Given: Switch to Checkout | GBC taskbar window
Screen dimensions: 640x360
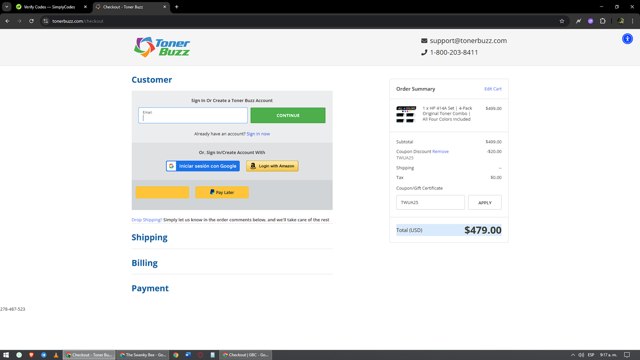Looking at the screenshot, I should [246, 355].
